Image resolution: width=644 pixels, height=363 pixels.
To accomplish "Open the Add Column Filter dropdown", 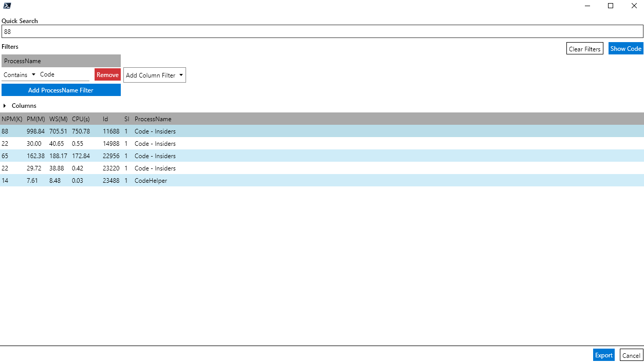I will tap(154, 75).
